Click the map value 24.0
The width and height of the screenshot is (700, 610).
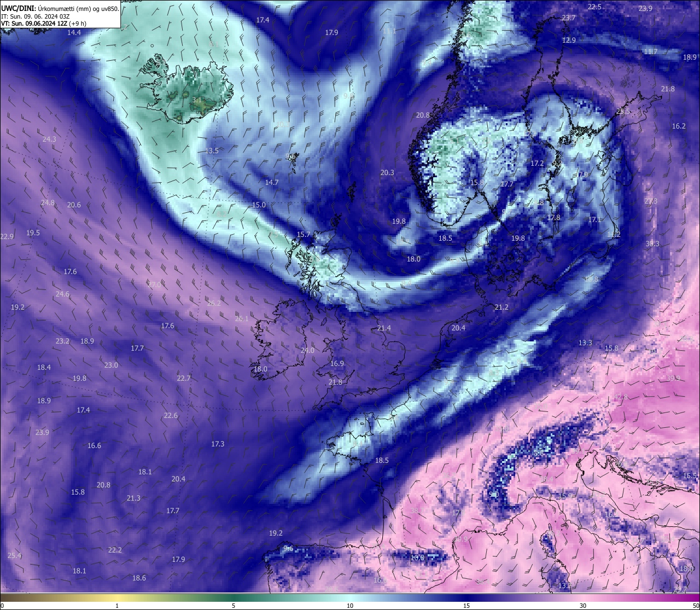pos(307,350)
